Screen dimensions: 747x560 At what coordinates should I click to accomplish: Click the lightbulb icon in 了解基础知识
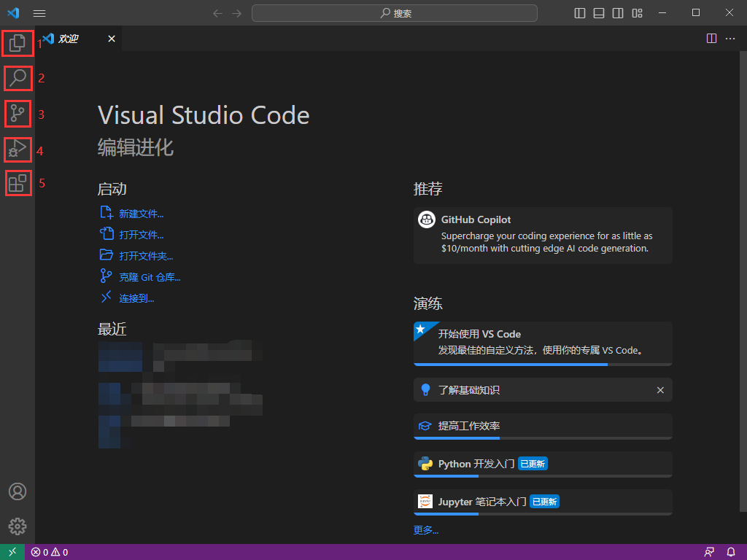coord(425,390)
